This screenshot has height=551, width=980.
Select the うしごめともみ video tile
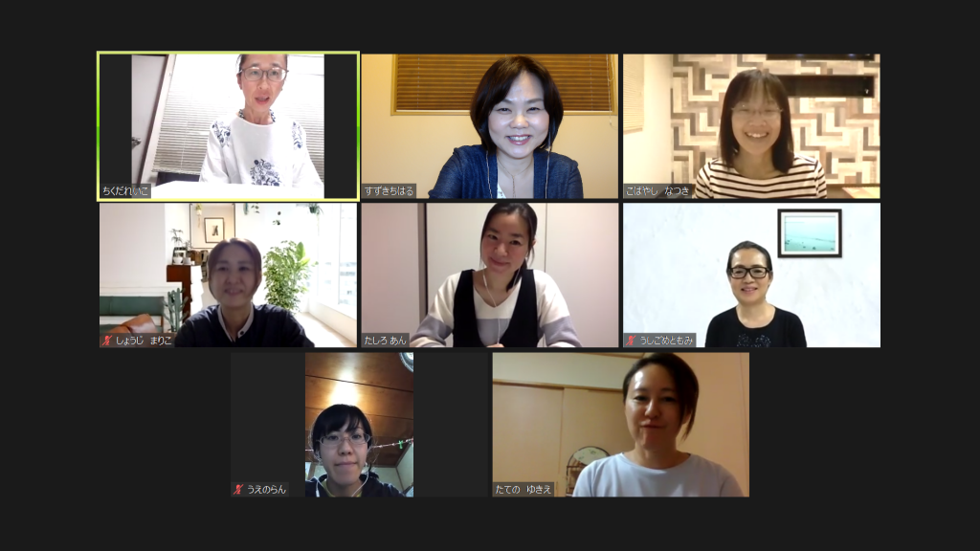(751, 275)
